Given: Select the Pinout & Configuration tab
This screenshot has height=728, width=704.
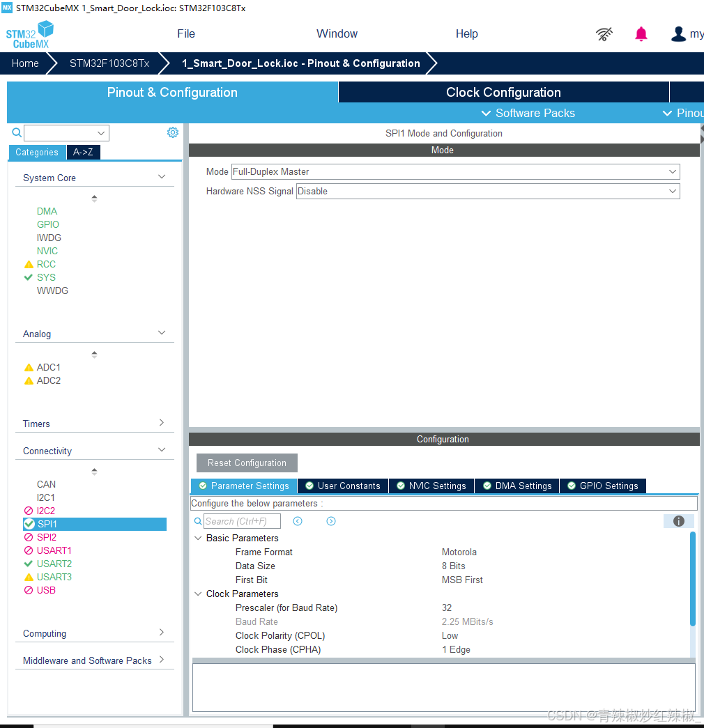Looking at the screenshot, I should coord(172,93).
